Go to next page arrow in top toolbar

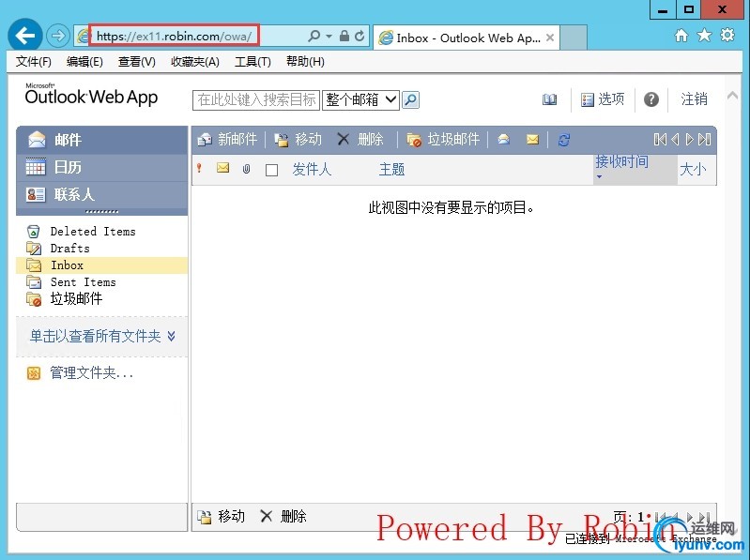(x=689, y=140)
